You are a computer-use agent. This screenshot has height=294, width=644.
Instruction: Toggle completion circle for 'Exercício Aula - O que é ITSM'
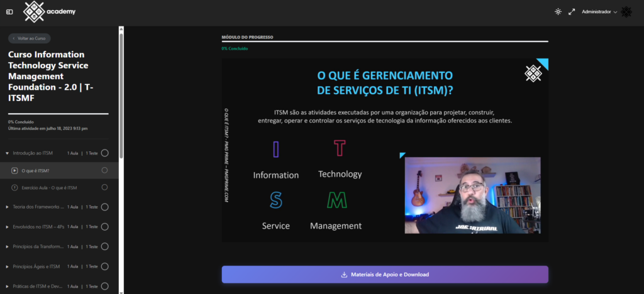tap(104, 188)
